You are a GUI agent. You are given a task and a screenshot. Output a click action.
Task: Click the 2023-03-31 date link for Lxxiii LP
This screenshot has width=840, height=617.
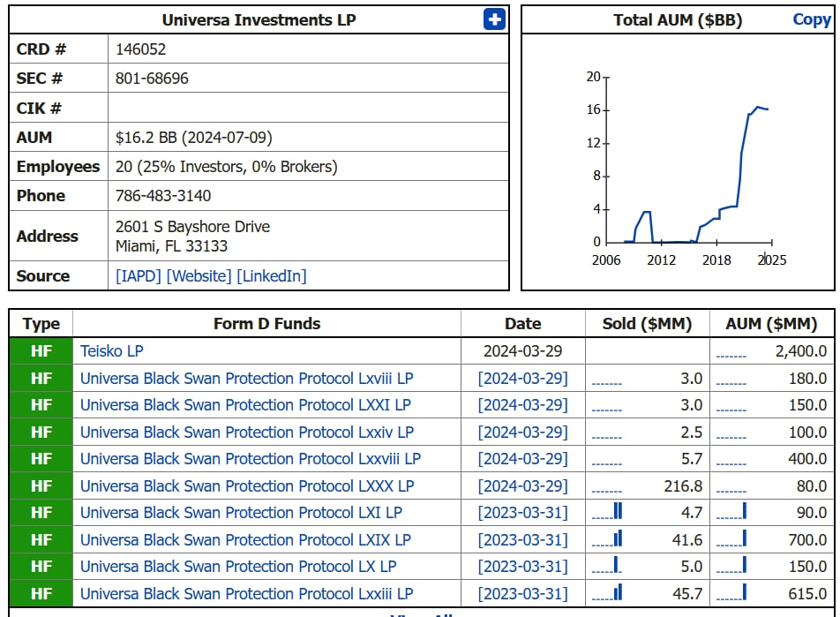[523, 594]
